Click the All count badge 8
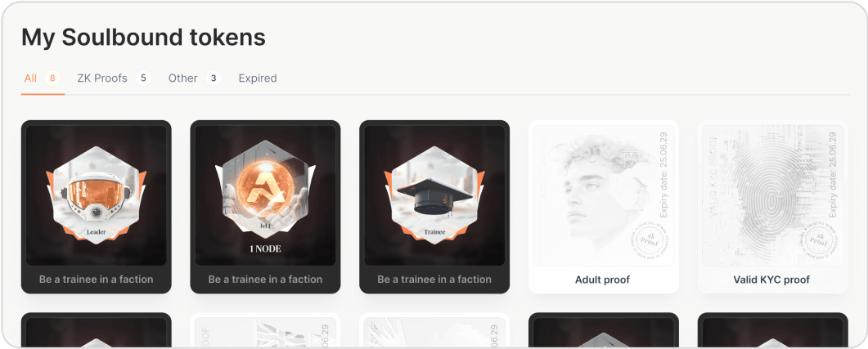This screenshot has width=868, height=349. point(52,78)
